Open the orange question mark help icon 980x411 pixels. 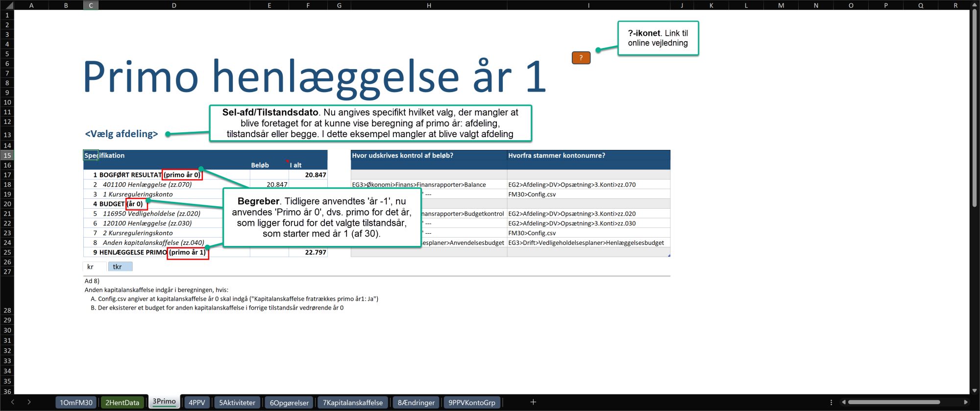click(581, 58)
